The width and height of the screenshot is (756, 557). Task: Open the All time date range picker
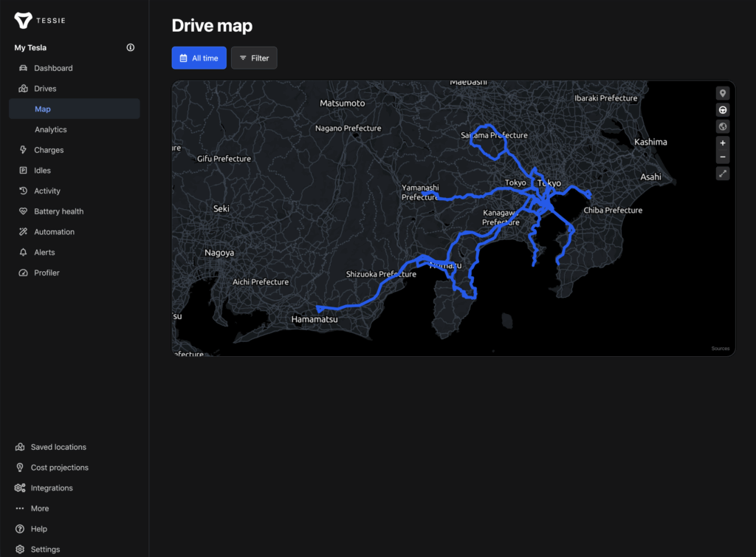[x=199, y=58]
